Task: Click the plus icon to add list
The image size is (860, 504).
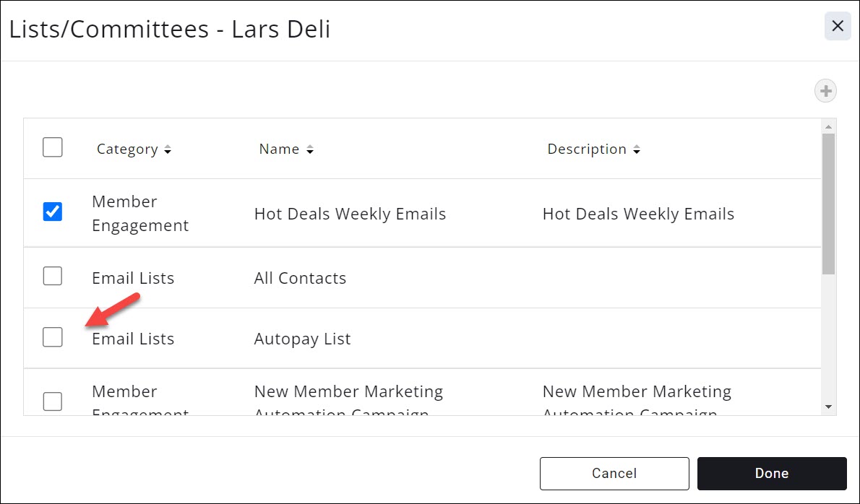Action: pos(825,92)
